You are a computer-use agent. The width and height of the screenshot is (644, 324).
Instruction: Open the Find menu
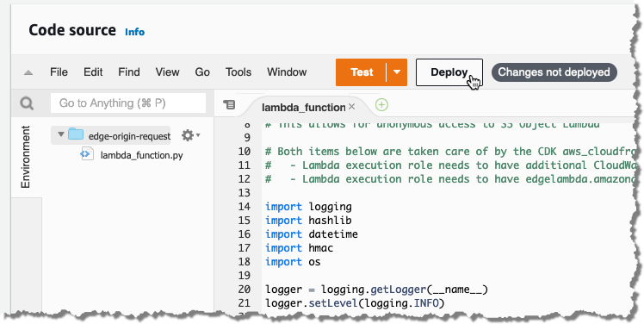pyautogui.click(x=129, y=72)
